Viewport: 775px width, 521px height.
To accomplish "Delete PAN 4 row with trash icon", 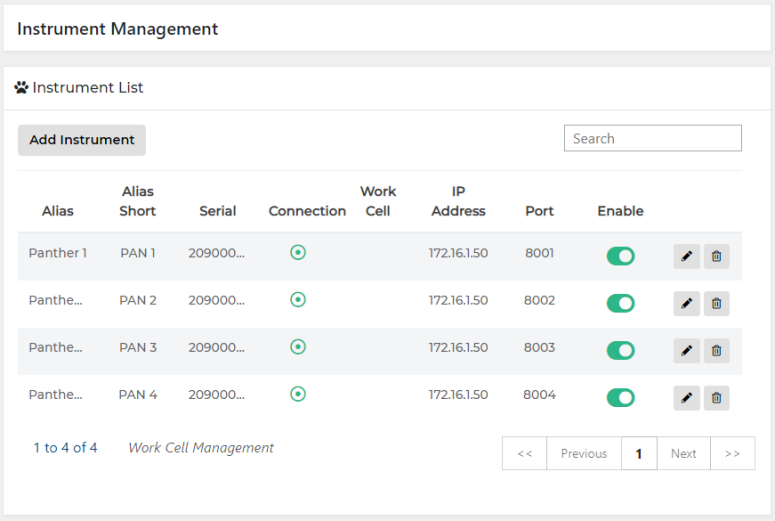I will click(716, 398).
